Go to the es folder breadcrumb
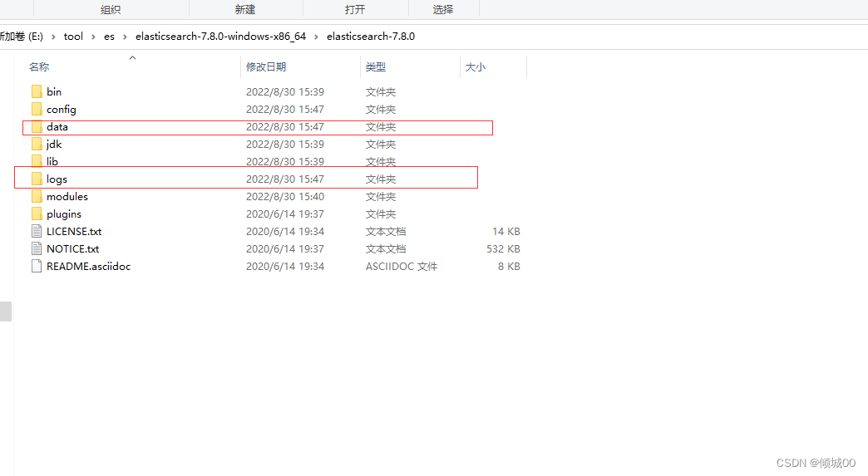The height and width of the screenshot is (476, 868). [x=109, y=37]
